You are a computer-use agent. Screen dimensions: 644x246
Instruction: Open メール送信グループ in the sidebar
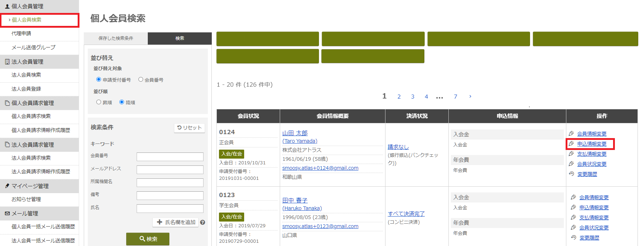click(33, 47)
